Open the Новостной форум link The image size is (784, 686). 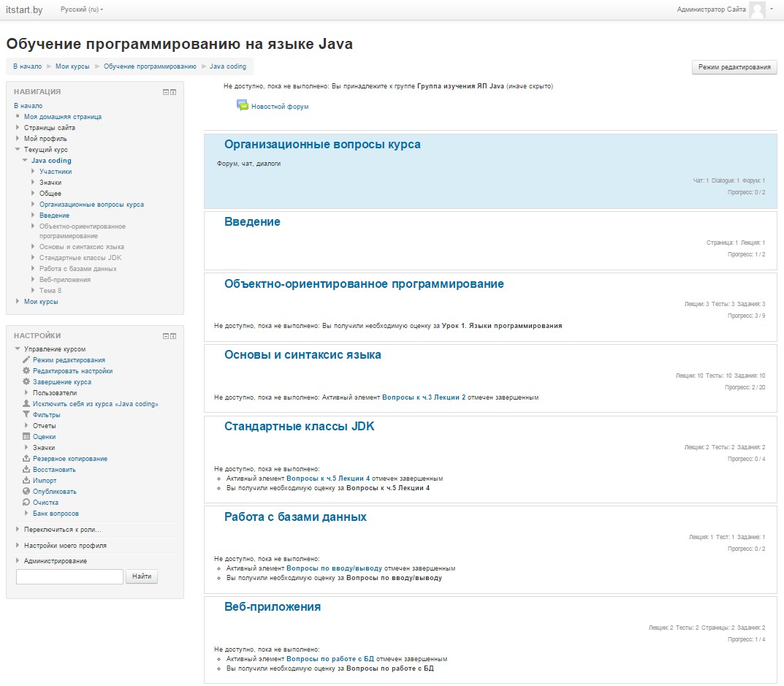(280, 107)
